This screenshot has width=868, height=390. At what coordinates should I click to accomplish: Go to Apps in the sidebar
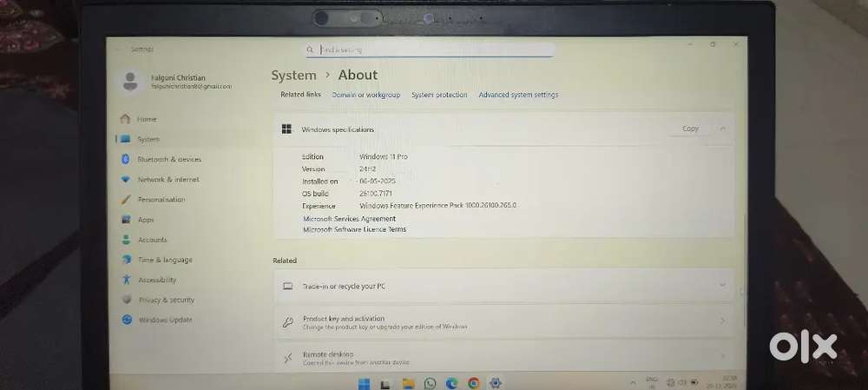pyautogui.click(x=146, y=220)
